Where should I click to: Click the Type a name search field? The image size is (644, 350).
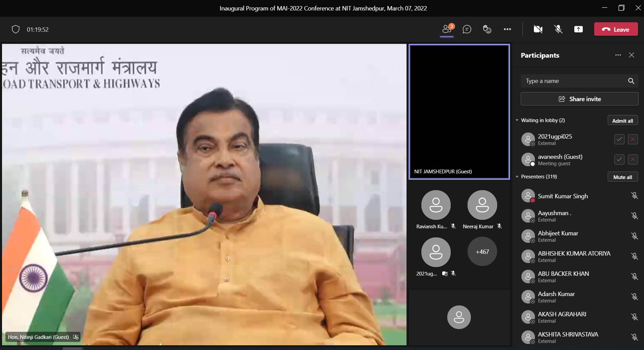point(579,81)
